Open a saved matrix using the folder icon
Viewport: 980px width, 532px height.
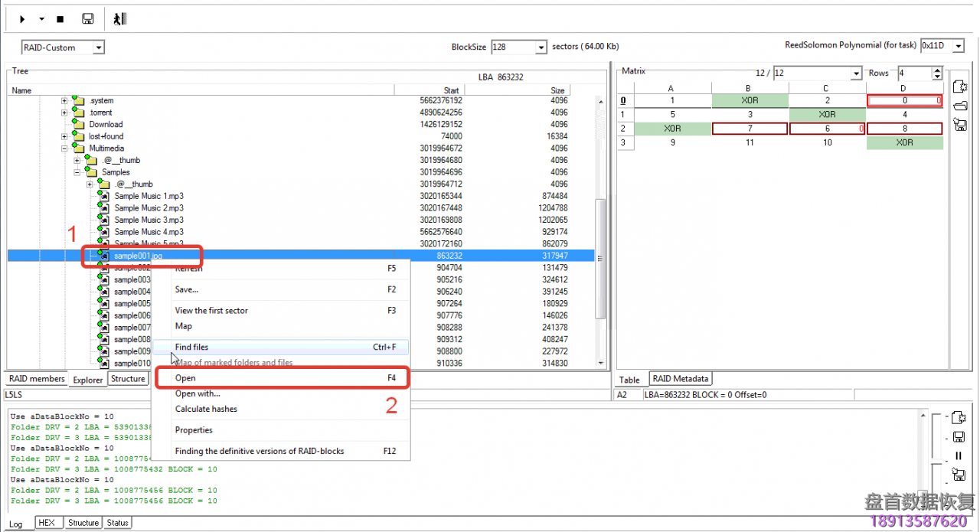click(959, 106)
